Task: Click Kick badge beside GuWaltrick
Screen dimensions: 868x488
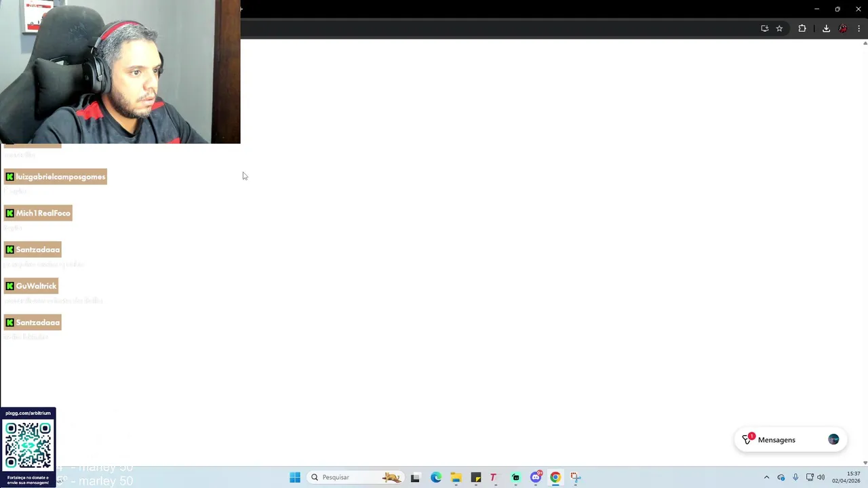Action: pos(9,286)
